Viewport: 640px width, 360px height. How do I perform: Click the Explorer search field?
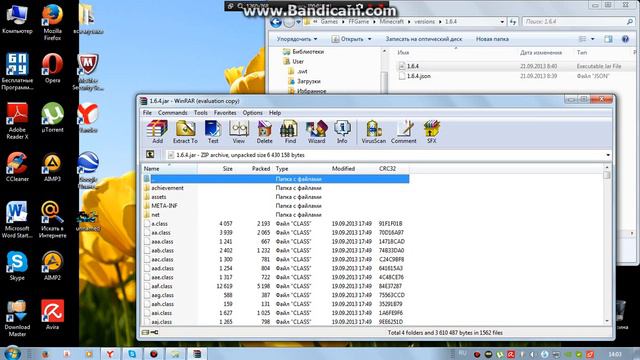coord(579,22)
